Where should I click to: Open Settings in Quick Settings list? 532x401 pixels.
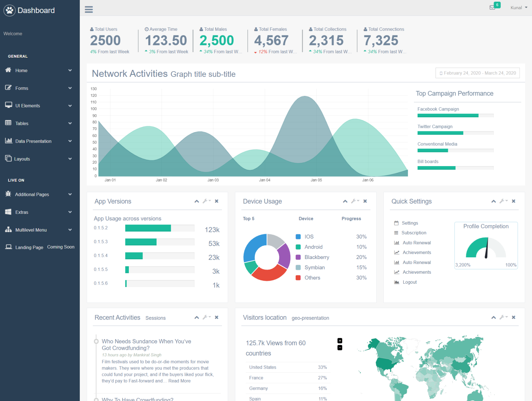pyautogui.click(x=410, y=223)
